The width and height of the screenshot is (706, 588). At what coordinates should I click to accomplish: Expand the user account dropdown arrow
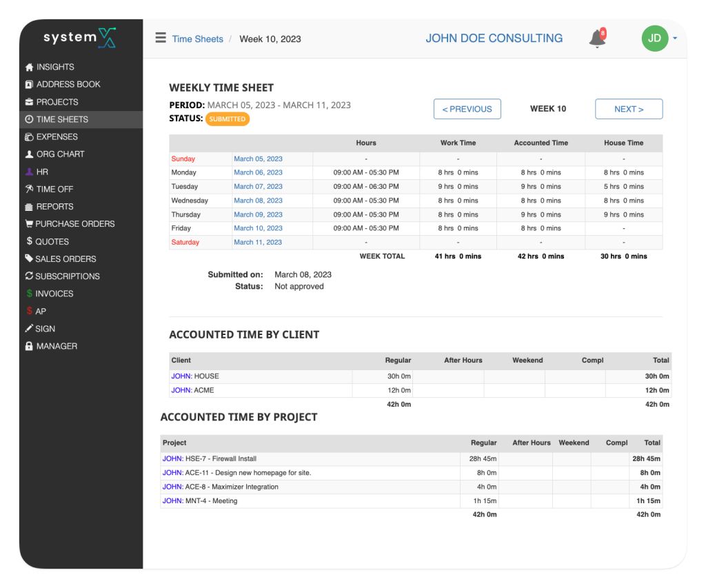click(675, 39)
